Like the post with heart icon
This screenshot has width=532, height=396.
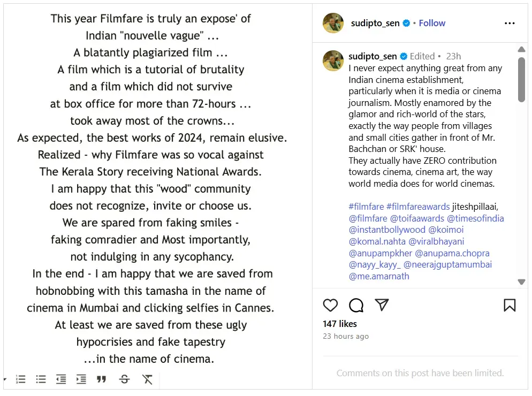[x=331, y=305]
